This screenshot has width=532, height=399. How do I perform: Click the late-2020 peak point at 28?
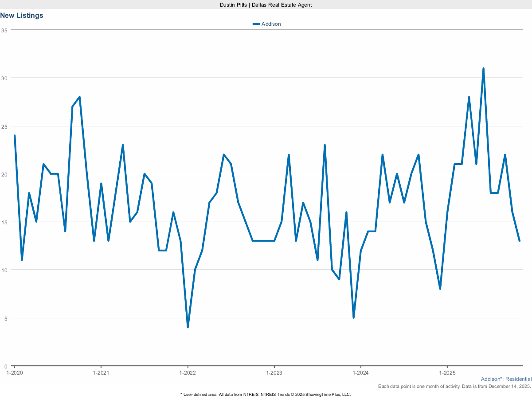[79, 97]
